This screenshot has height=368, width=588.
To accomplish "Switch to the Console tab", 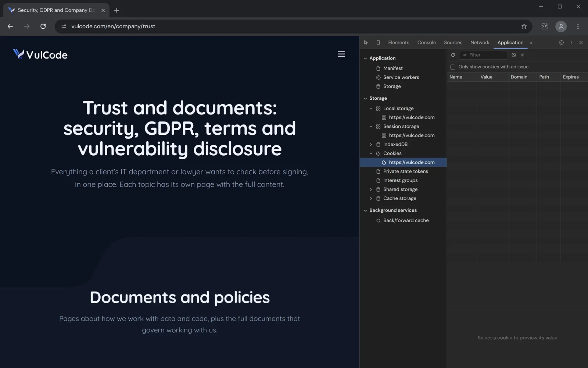I will click(x=426, y=43).
